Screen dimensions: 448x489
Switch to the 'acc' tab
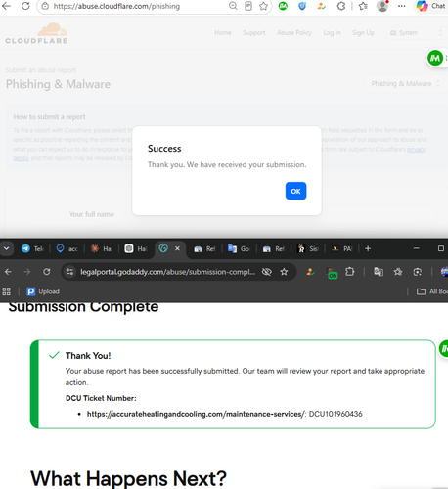click(x=67, y=248)
